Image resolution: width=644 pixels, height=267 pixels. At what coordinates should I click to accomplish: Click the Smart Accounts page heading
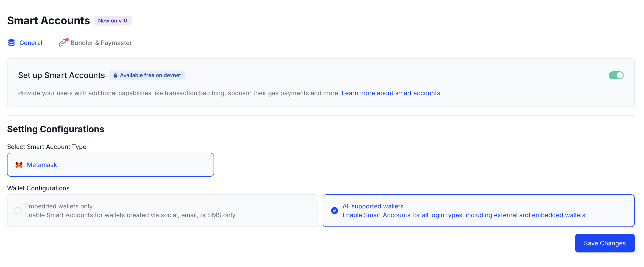(48, 20)
